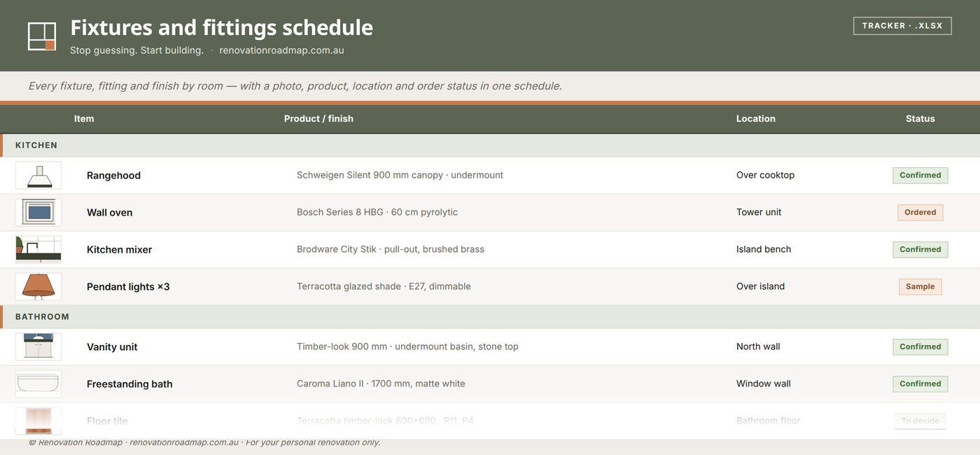This screenshot has width=980, height=455.
Task: Click the TRACKER · .XLSX badge
Action: click(x=902, y=26)
